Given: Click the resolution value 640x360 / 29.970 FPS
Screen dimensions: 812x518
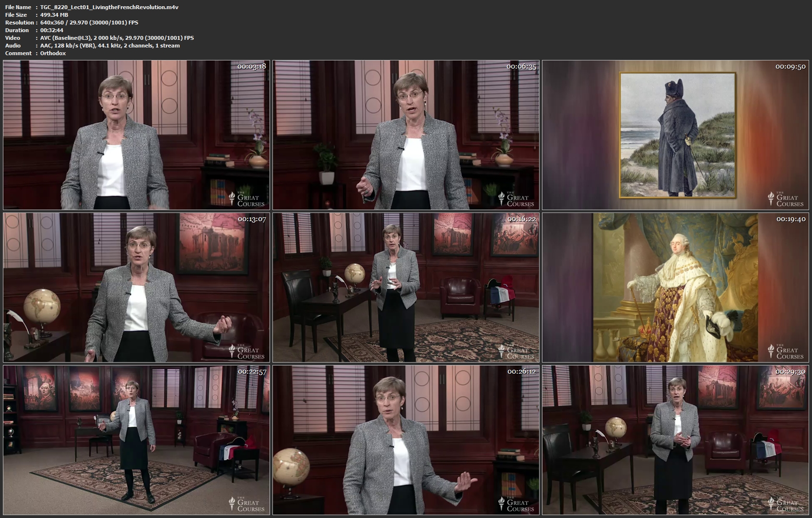Looking at the screenshot, I should click(89, 23).
